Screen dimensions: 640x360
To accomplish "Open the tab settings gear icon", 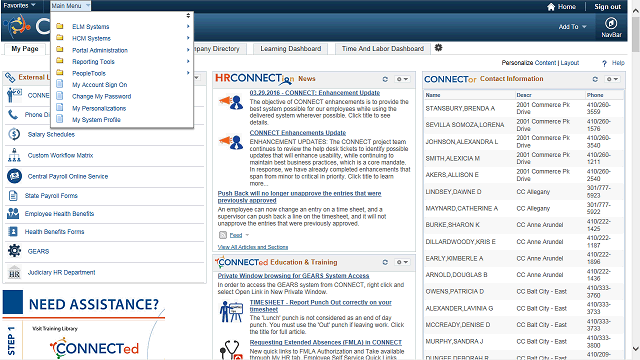I will [438, 48].
